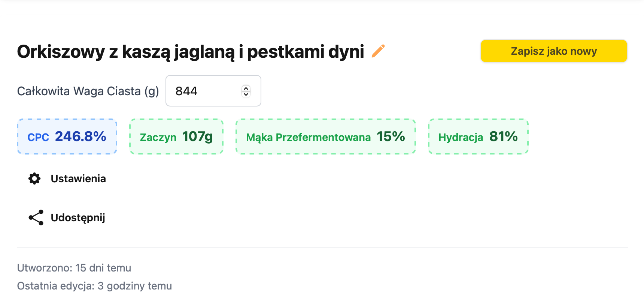Click the Udostępnij share icon
The image size is (644, 306).
coord(36,217)
